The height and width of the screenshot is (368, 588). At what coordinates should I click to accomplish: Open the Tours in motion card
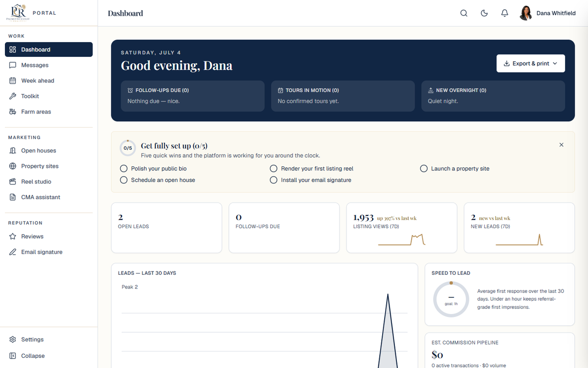click(343, 96)
